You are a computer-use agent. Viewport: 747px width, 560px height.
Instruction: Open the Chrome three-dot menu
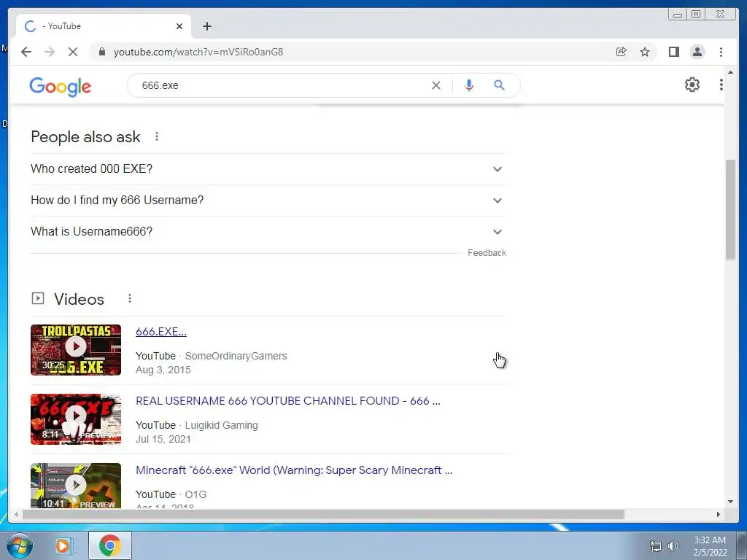tap(721, 52)
